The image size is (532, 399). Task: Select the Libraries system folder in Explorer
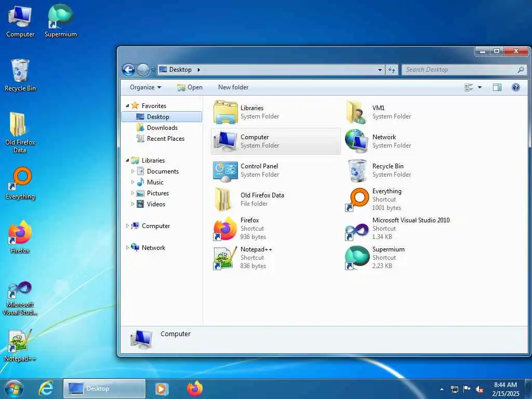click(247, 112)
